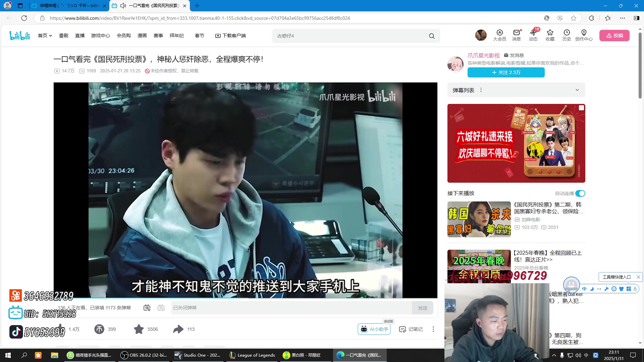Click the share arrow showing 113
Image resolution: width=644 pixels, height=362 pixels.
(x=178, y=329)
